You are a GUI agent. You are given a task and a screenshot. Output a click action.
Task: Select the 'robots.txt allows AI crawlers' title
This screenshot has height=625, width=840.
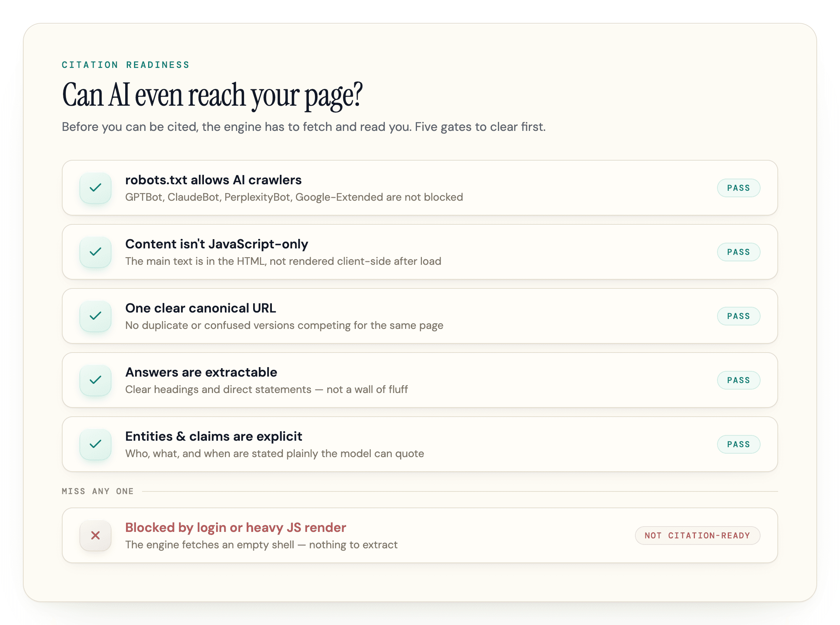[x=213, y=180]
